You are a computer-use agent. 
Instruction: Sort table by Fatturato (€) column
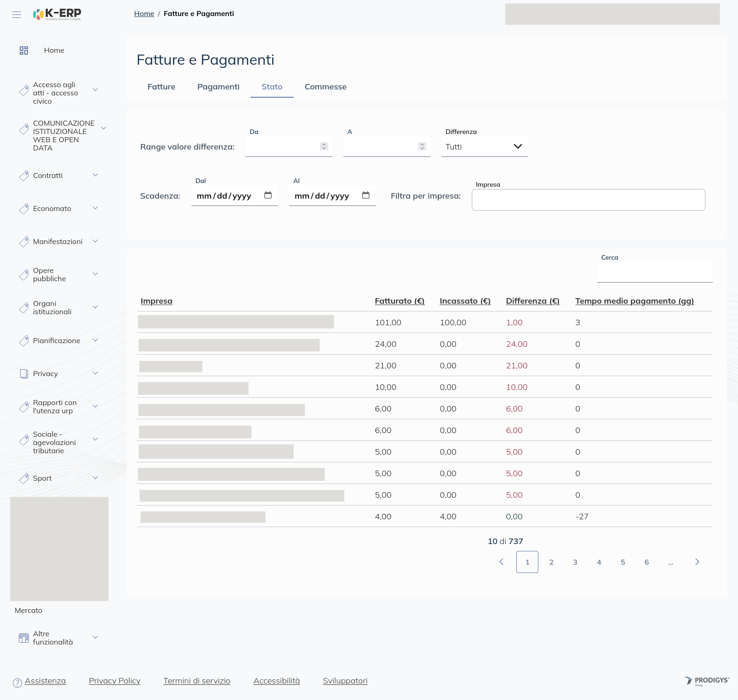pyautogui.click(x=399, y=301)
